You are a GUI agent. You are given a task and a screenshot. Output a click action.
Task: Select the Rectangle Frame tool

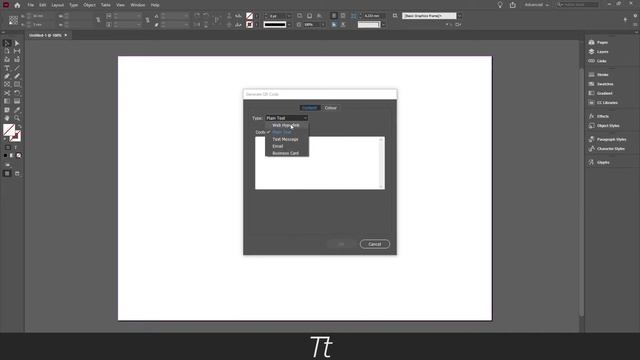(7, 84)
